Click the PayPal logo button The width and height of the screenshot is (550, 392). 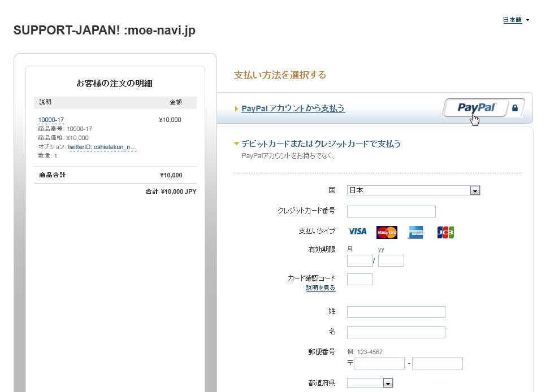point(475,108)
